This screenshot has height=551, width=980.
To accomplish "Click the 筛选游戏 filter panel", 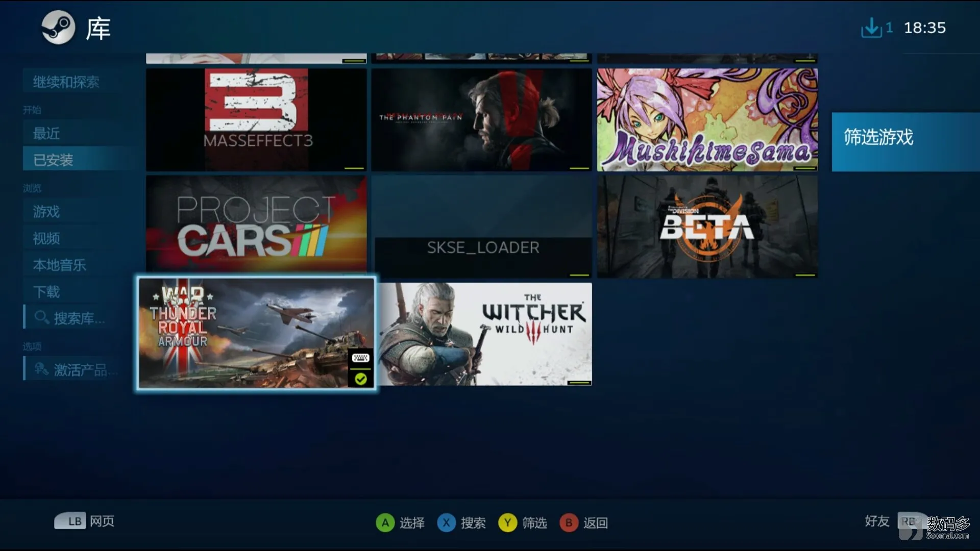I will click(905, 142).
